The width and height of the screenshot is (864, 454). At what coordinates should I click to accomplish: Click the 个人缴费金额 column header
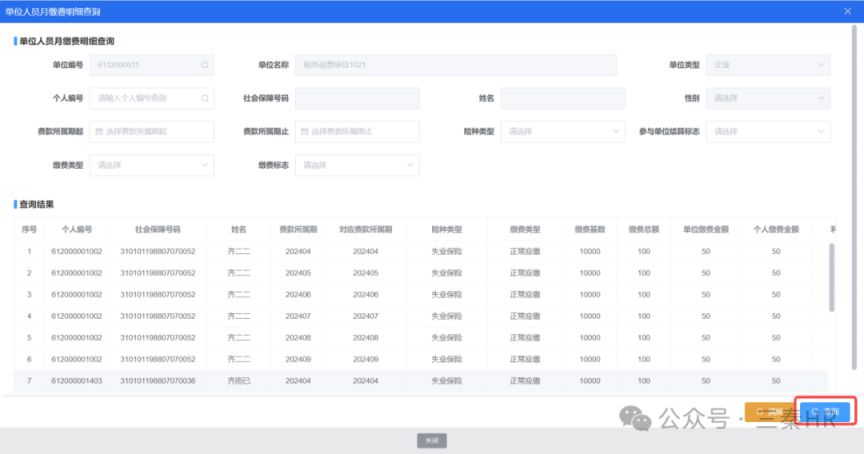pyautogui.click(x=776, y=229)
